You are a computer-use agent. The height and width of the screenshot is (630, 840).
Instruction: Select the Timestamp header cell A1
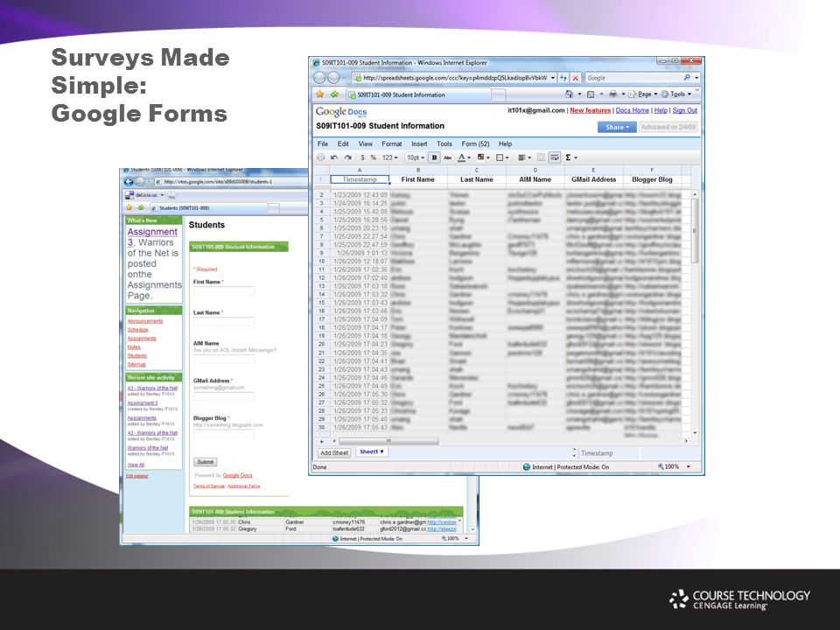(x=360, y=179)
